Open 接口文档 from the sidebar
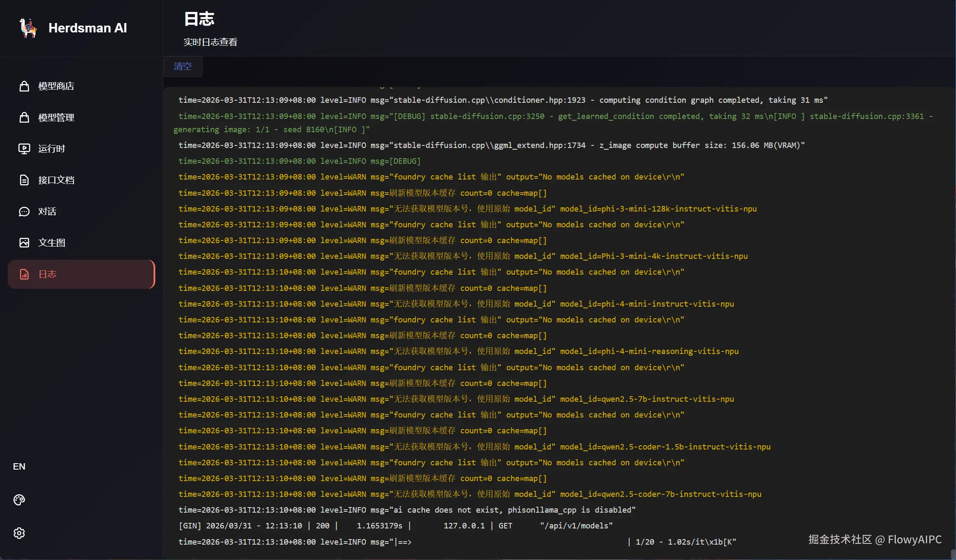956x560 pixels. (x=56, y=180)
